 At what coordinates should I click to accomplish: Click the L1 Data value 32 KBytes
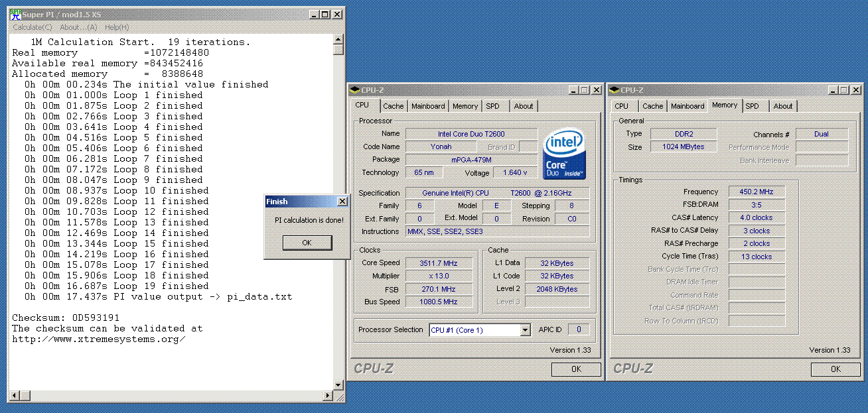(x=557, y=263)
